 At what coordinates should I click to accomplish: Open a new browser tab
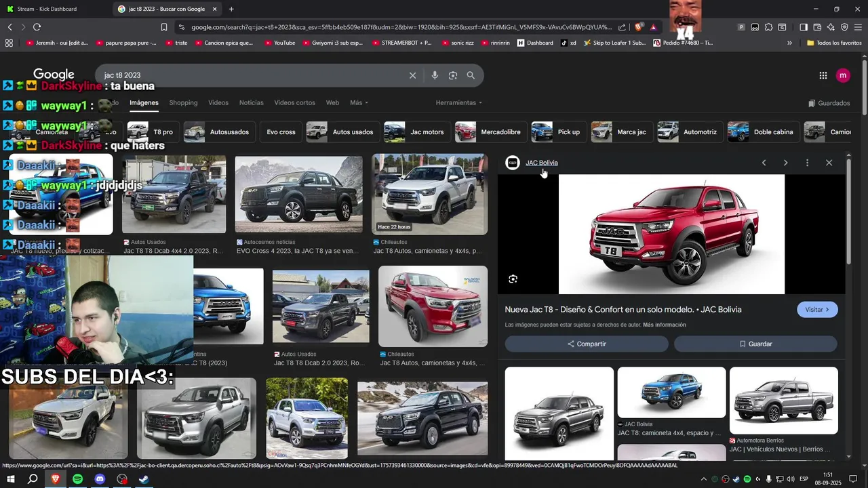point(231,9)
